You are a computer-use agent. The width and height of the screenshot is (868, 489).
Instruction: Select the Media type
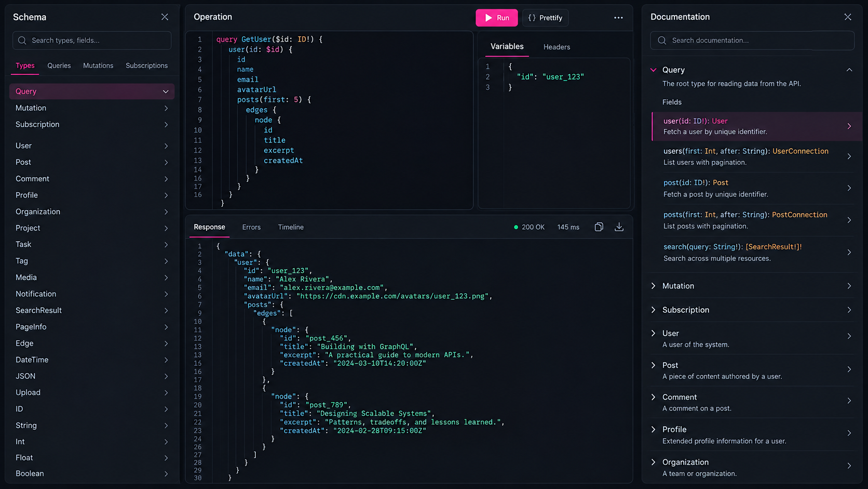(92, 277)
